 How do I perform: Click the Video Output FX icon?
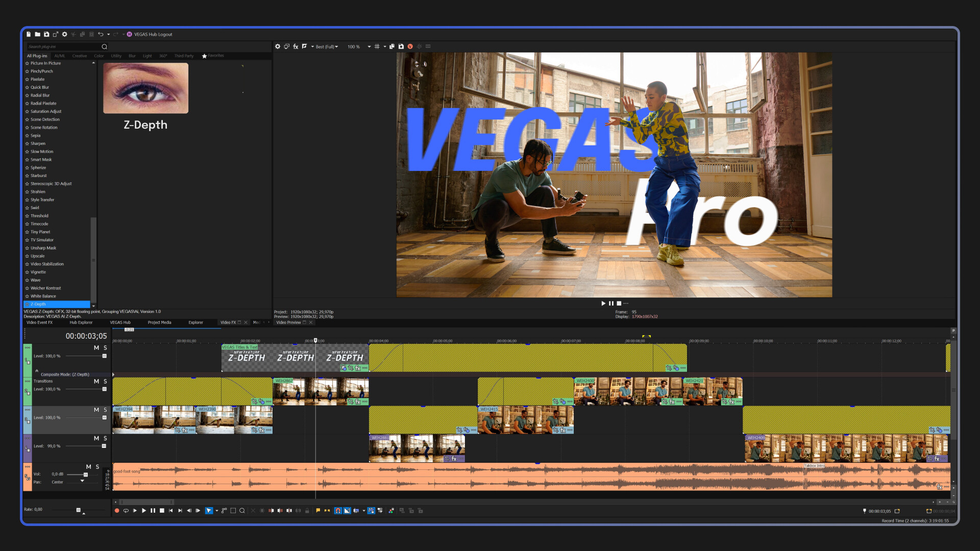click(296, 46)
